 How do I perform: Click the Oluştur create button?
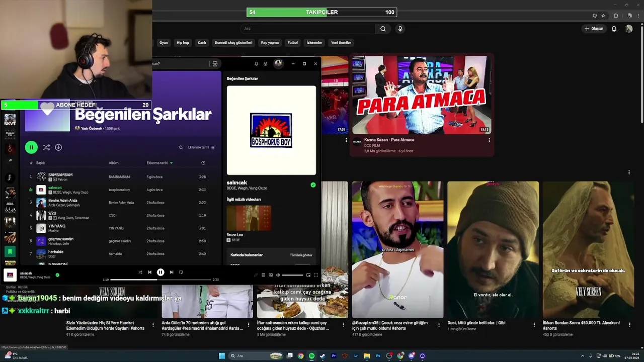click(594, 29)
